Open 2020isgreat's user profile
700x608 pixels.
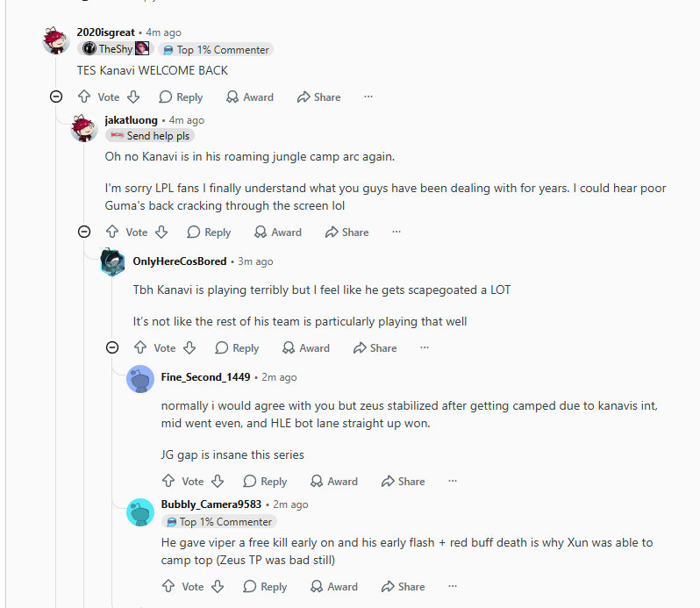tap(105, 32)
